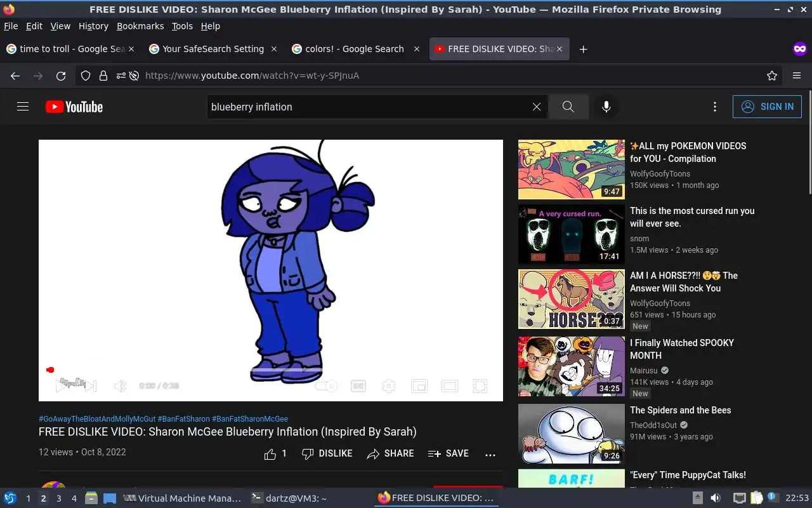812x508 pixels.
Task: Enable miniplayer mode
Action: click(419, 385)
